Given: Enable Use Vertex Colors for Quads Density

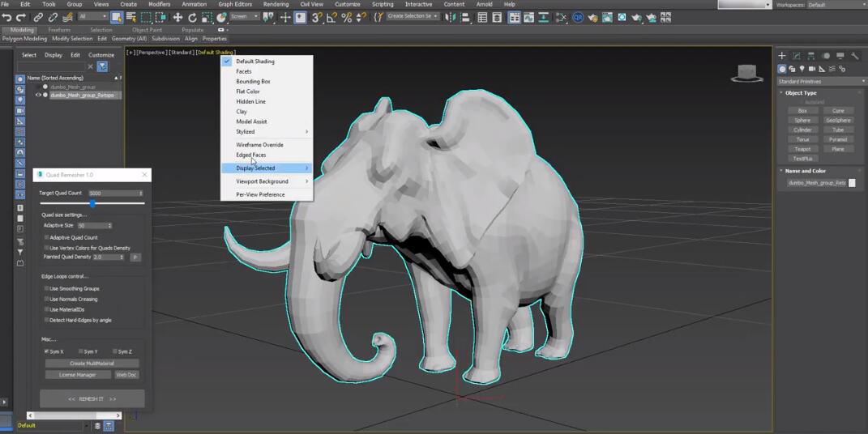Looking at the screenshot, I should 46,248.
